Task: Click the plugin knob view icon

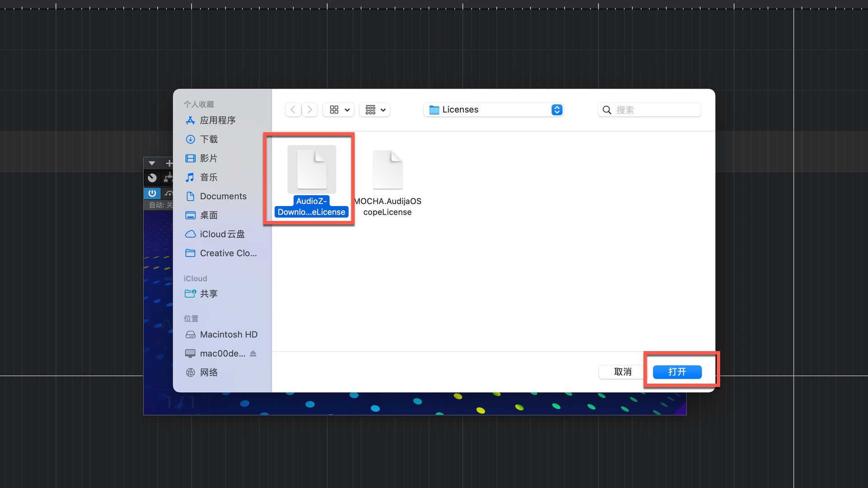Action: pyautogui.click(x=152, y=178)
